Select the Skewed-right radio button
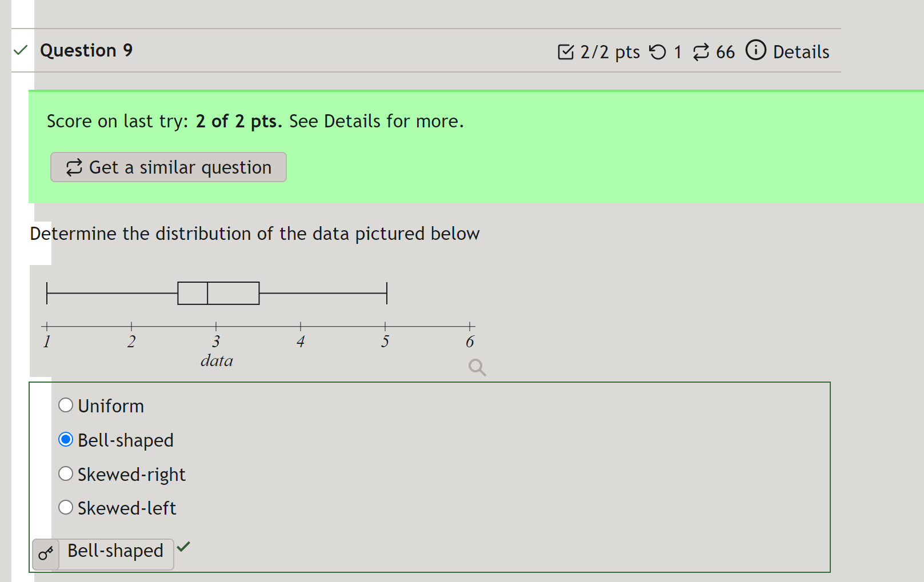Screen dimensions: 924x582 coord(65,473)
